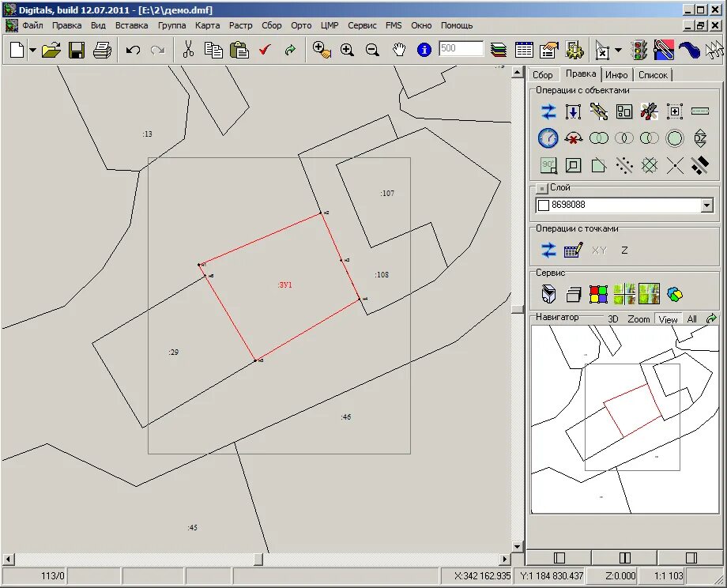Click the navigator map thumbnail
727x588 pixels.
point(624,419)
